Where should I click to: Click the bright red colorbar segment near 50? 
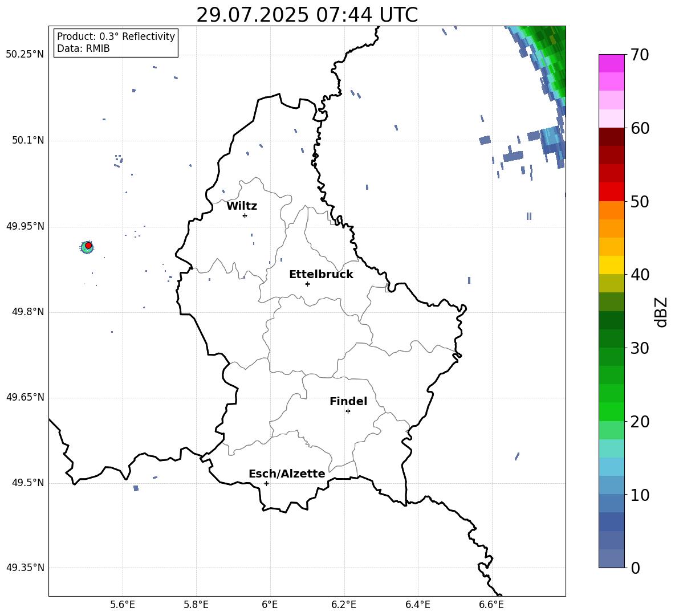tap(612, 192)
